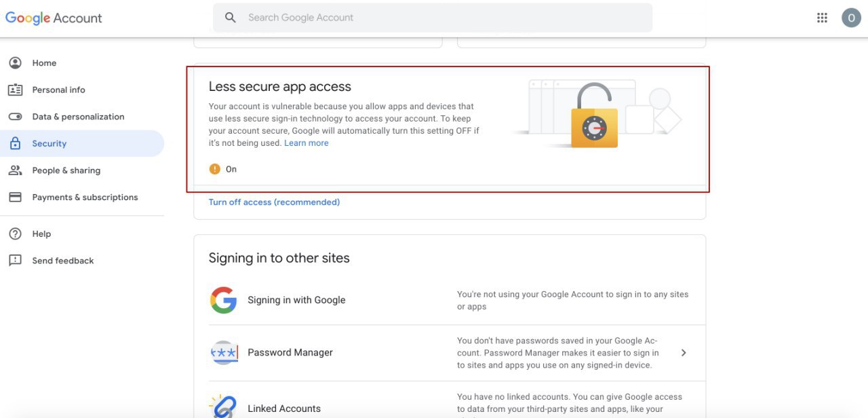Click the Send feedback speech bubble icon

[x=15, y=261]
